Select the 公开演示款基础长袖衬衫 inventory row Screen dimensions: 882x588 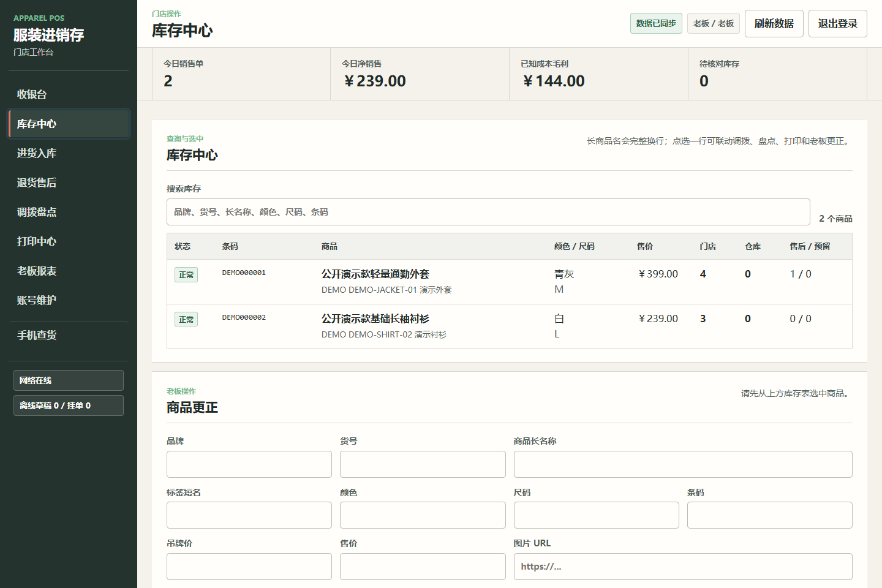pos(509,326)
